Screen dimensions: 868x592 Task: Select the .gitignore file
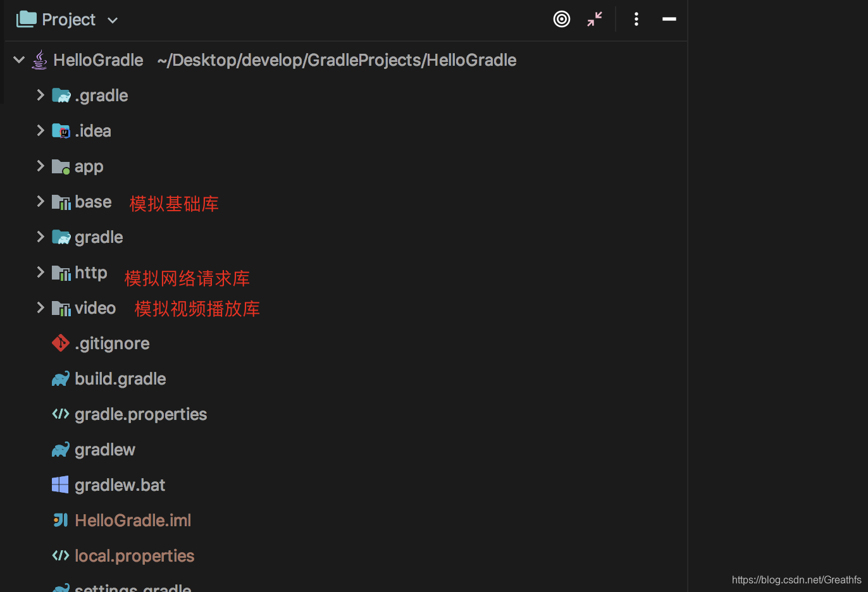112,343
